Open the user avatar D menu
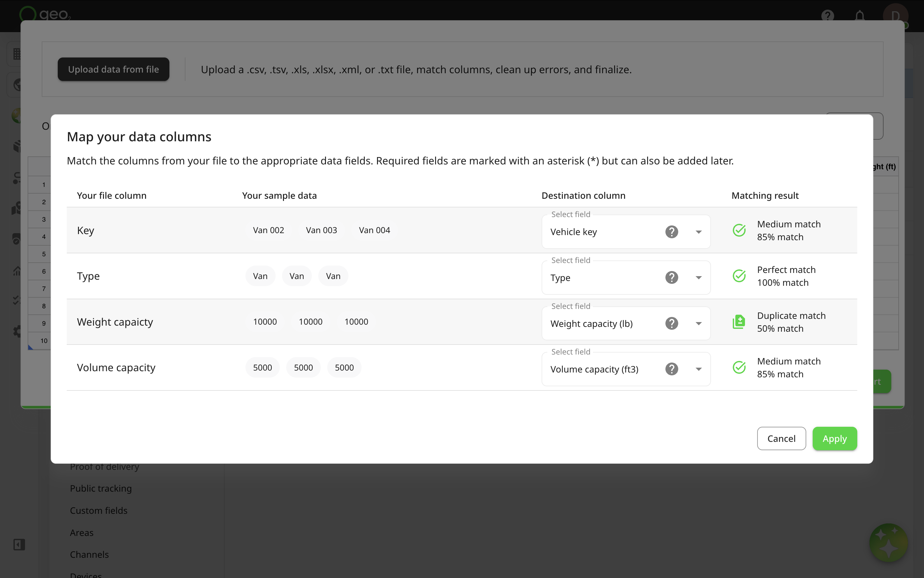 (895, 16)
